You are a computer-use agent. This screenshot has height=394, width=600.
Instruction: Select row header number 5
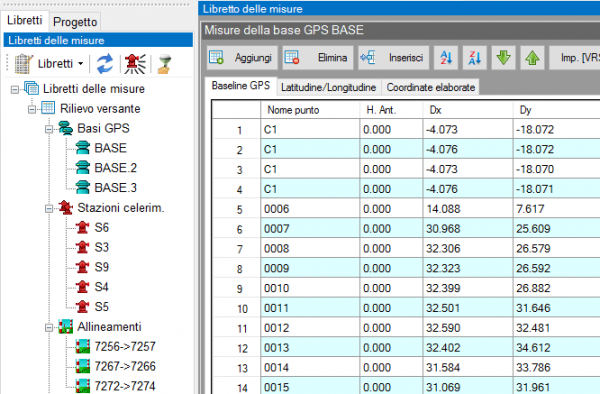tap(236, 209)
